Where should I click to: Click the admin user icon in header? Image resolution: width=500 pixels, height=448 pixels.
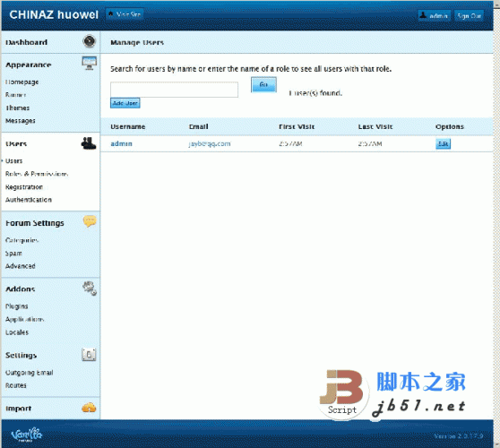pos(423,15)
